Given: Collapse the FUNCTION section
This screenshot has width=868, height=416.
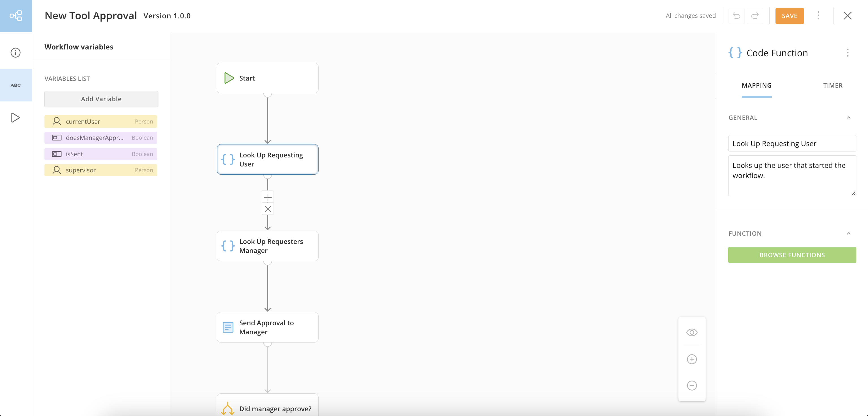Looking at the screenshot, I should tap(848, 233).
